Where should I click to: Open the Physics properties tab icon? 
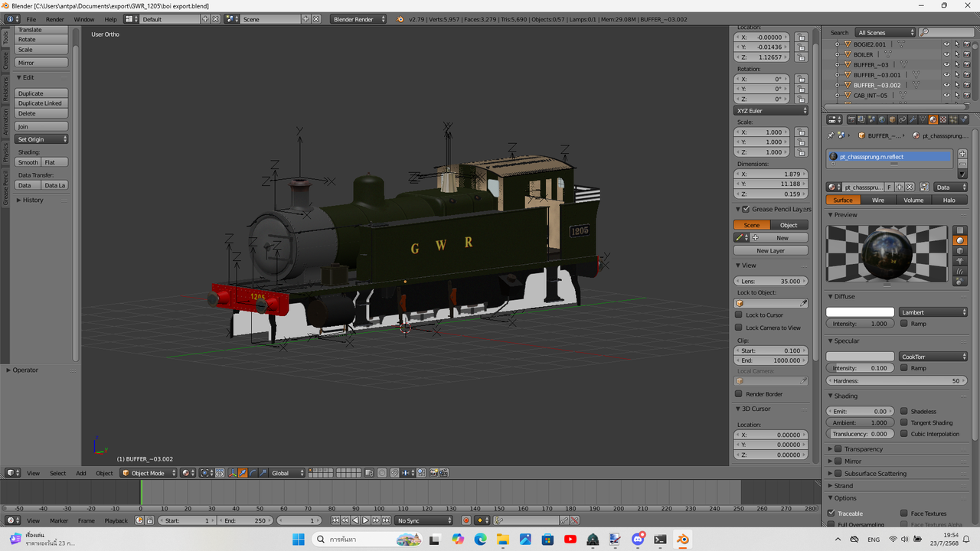pyautogui.click(x=963, y=119)
